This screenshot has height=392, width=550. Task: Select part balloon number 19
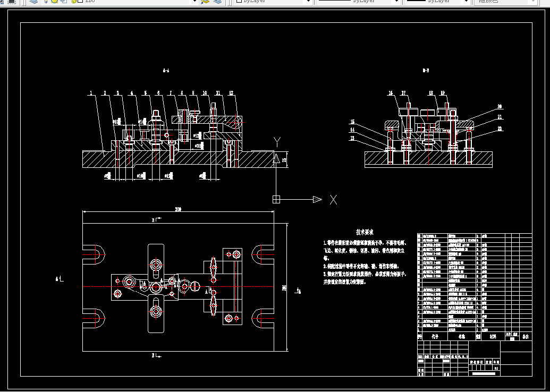(443, 93)
